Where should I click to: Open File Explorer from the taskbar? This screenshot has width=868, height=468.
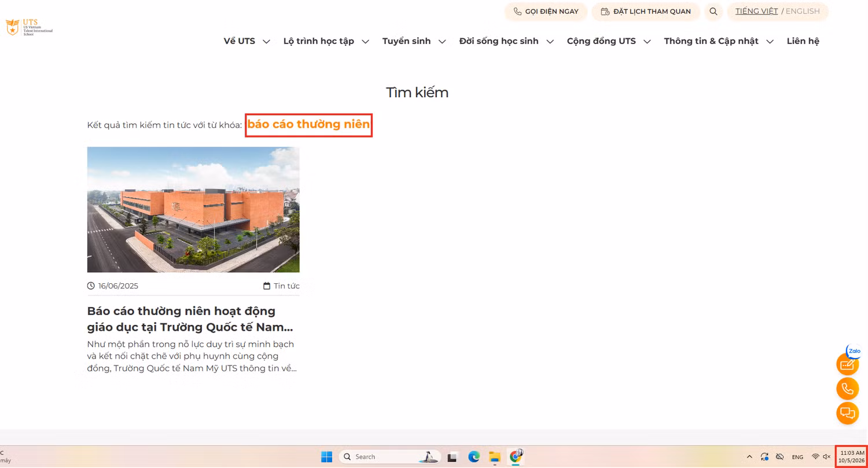coord(494,457)
